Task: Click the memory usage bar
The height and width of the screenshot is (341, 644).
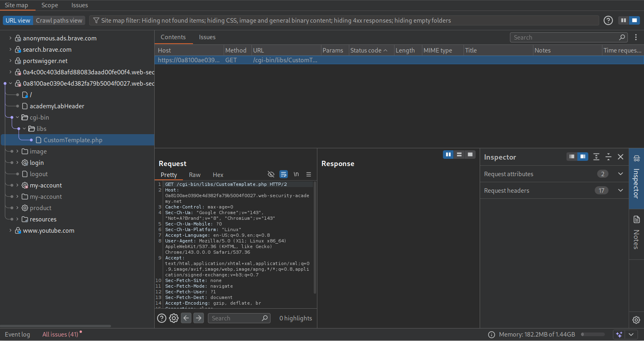Action: 593,335
